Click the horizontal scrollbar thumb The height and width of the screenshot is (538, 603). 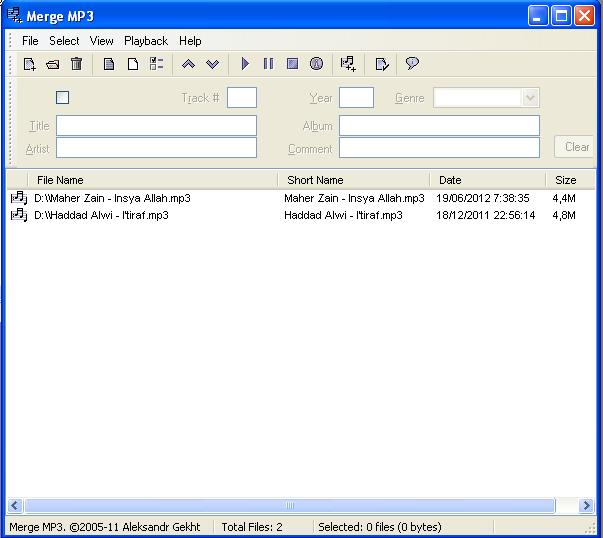[x=290, y=505]
